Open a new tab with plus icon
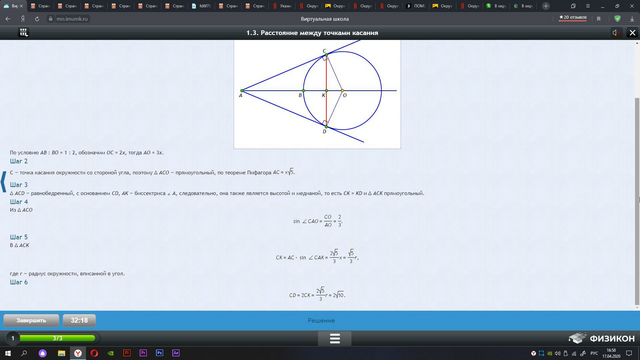This screenshot has height=360, width=640. [546, 6]
